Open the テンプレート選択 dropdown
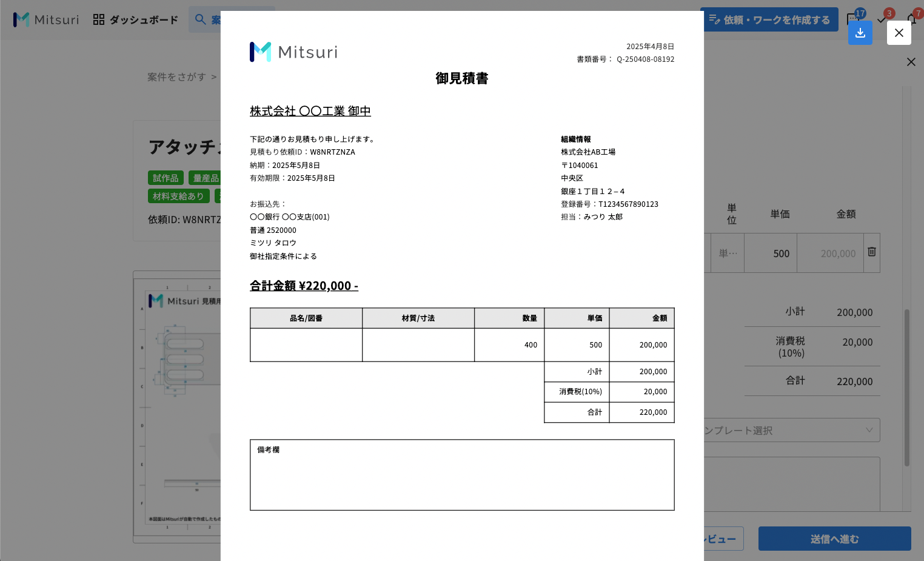Screen dimensions: 924x561 [791, 430]
